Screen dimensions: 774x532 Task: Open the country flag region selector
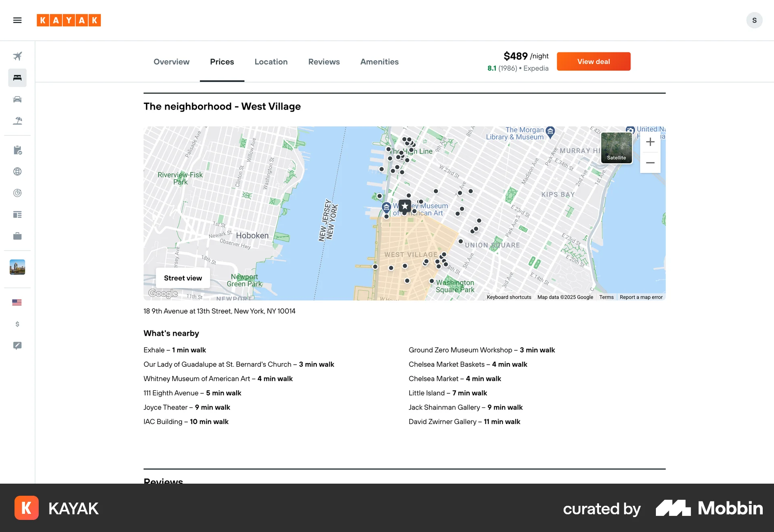click(x=17, y=302)
